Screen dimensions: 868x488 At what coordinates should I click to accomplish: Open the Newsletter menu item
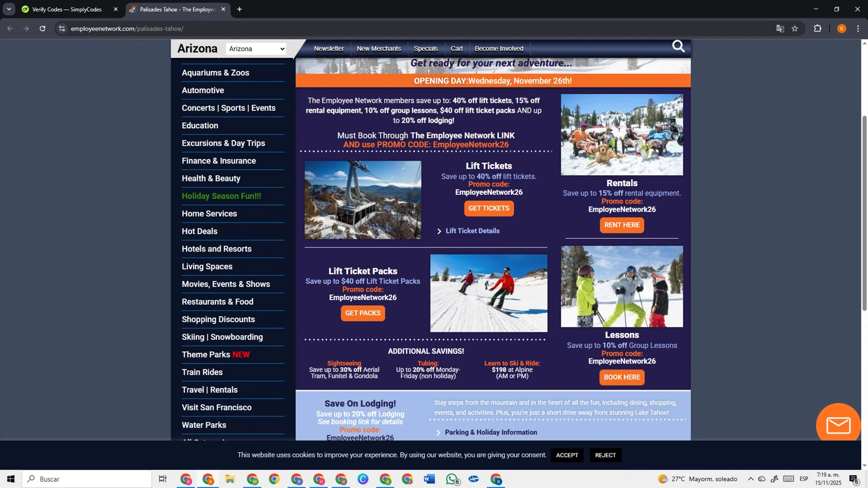point(329,49)
